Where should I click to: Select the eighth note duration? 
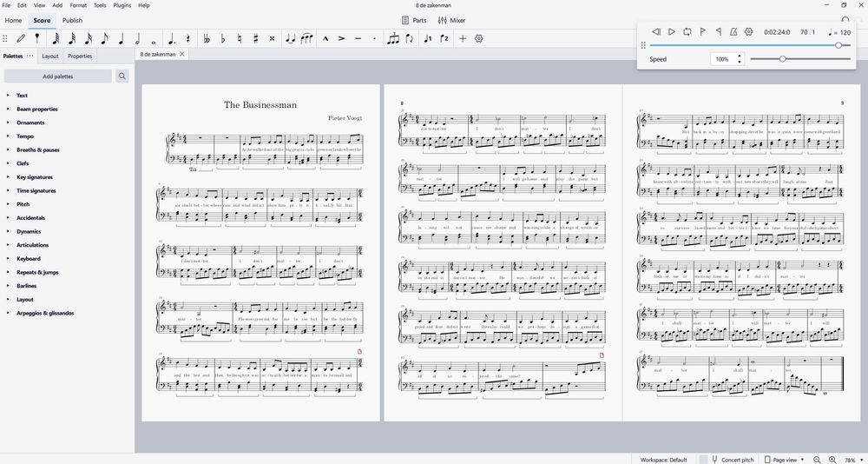coord(105,39)
